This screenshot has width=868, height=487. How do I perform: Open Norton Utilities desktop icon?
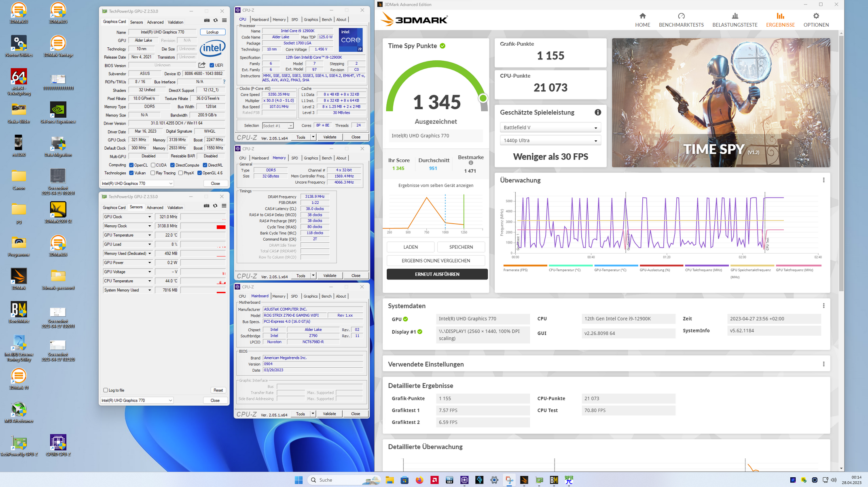coord(19,46)
